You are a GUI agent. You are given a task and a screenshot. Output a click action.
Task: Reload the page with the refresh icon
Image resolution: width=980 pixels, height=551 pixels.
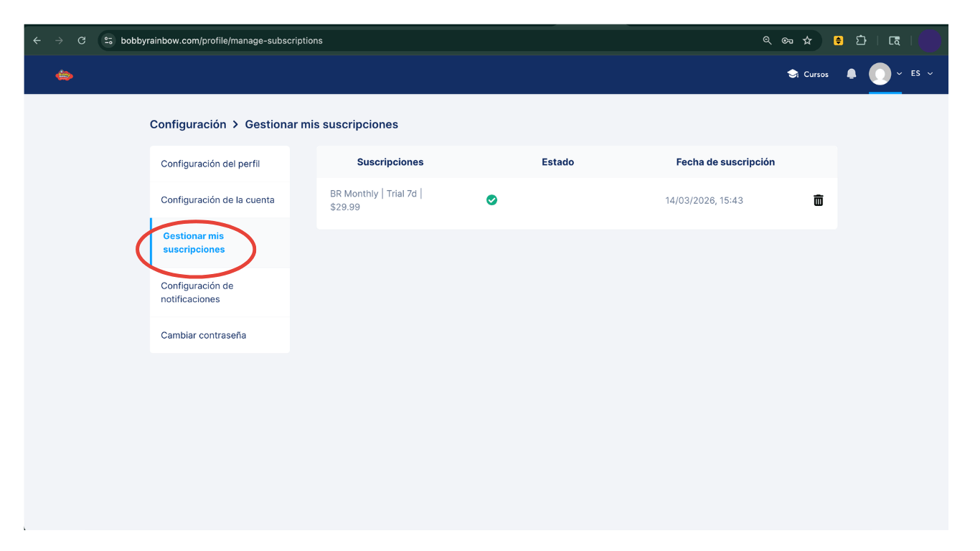coord(82,41)
